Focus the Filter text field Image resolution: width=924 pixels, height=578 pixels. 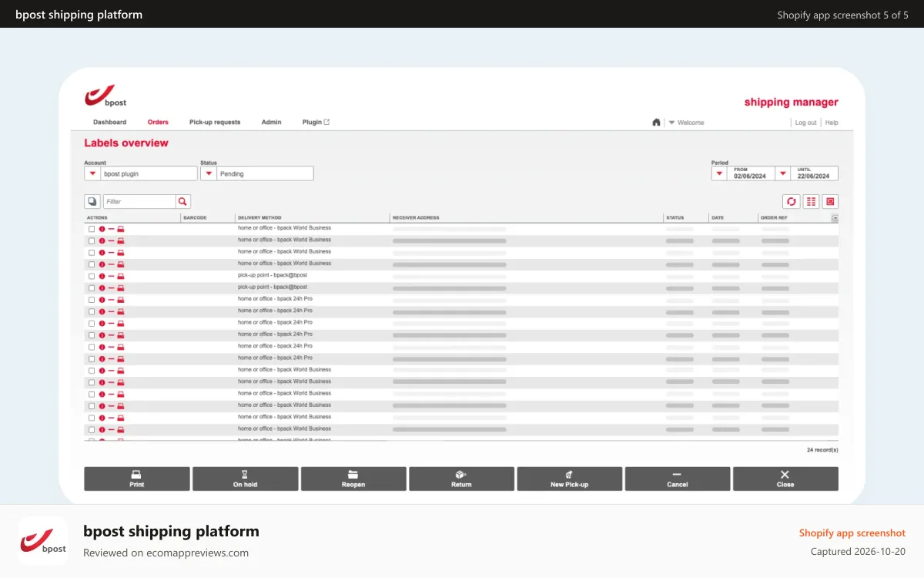pyautogui.click(x=139, y=201)
